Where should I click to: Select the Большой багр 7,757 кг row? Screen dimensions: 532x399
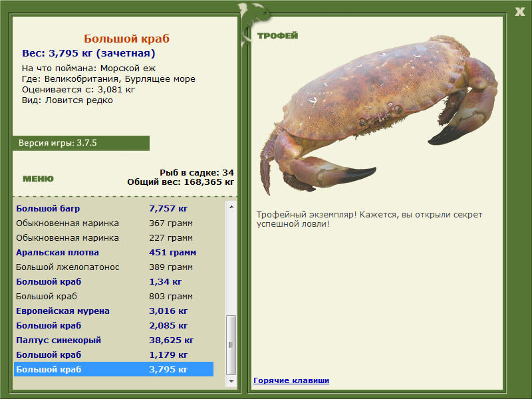(114, 209)
